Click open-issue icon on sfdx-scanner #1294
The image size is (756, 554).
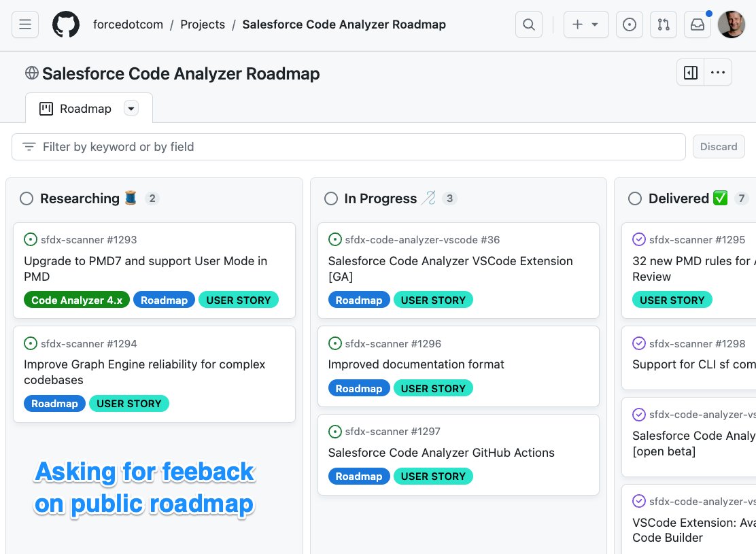(31, 343)
